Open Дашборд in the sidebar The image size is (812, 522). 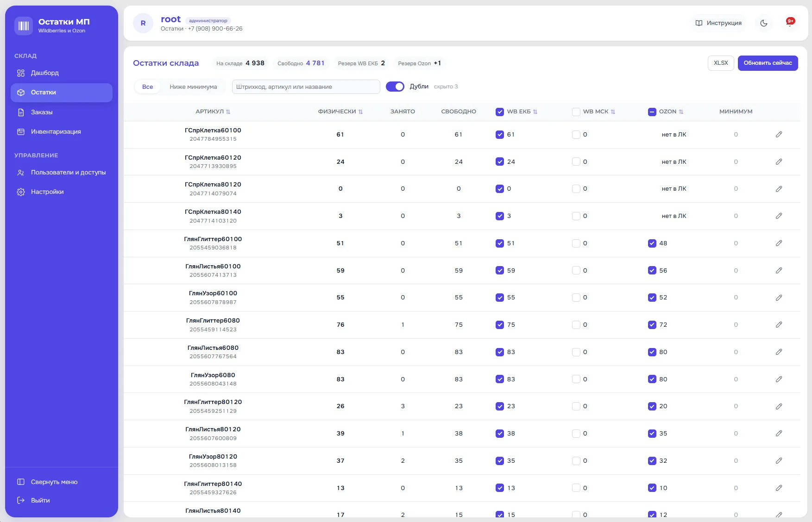(x=62, y=73)
